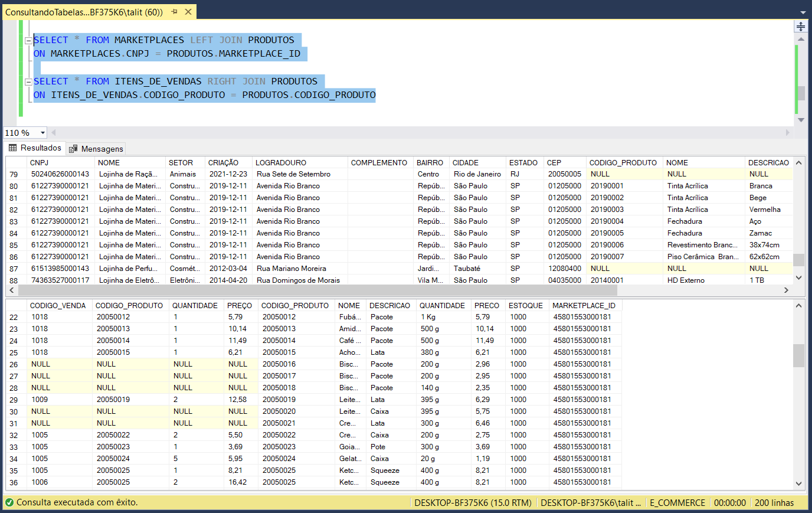Viewport: 812px width, 513px height.
Task: Click the '200 linhas' status entry
Action: [774, 503]
